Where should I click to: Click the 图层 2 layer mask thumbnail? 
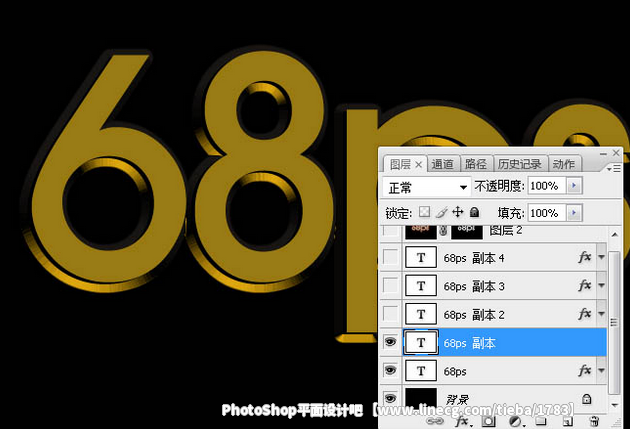[466, 231]
